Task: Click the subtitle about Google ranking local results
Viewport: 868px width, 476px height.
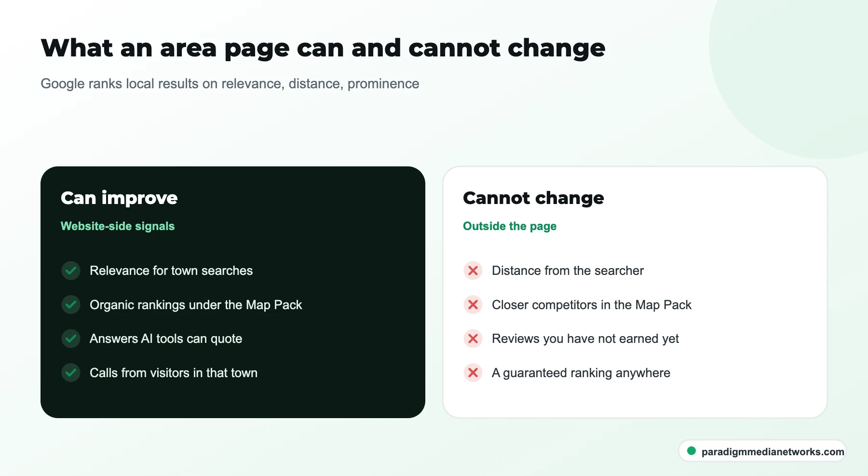Action: [230, 84]
